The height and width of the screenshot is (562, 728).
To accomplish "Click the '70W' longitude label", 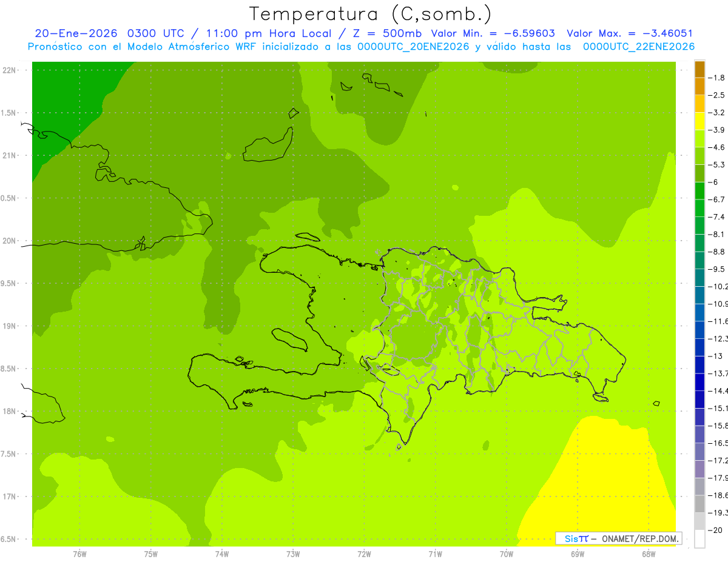I will tap(506, 554).
